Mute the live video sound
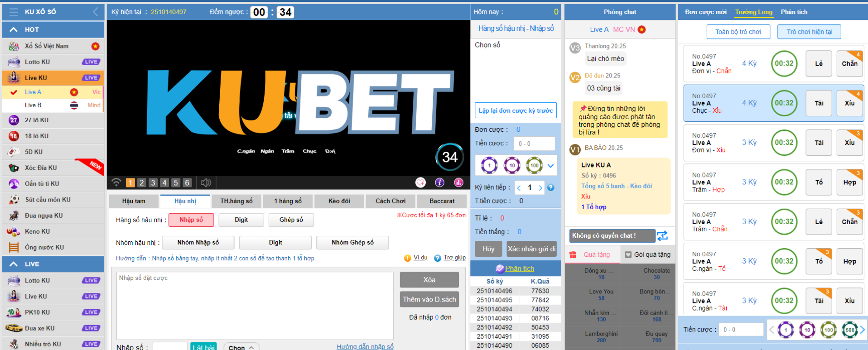This screenshot has width=868, height=350. 206,182
